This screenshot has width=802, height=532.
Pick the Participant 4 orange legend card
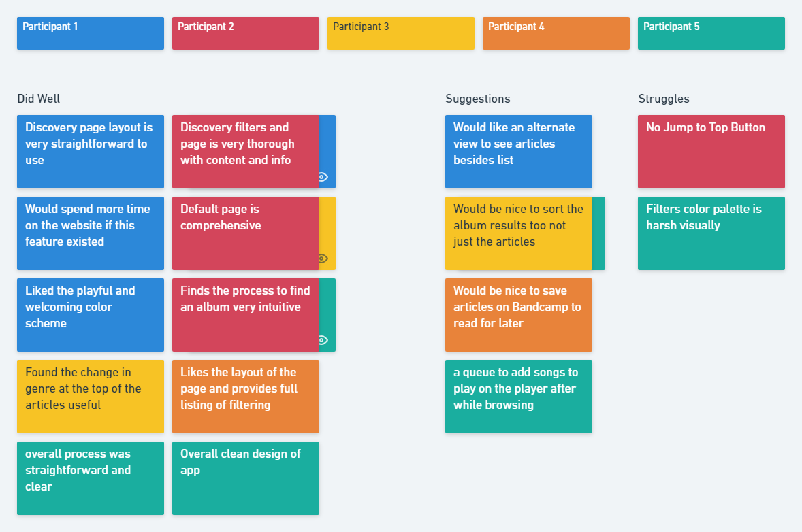click(556, 33)
